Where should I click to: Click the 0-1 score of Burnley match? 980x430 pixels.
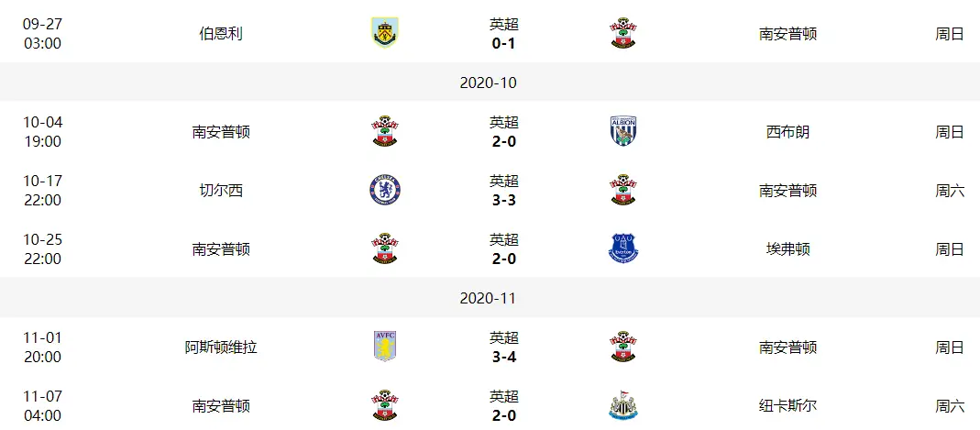pos(503,43)
